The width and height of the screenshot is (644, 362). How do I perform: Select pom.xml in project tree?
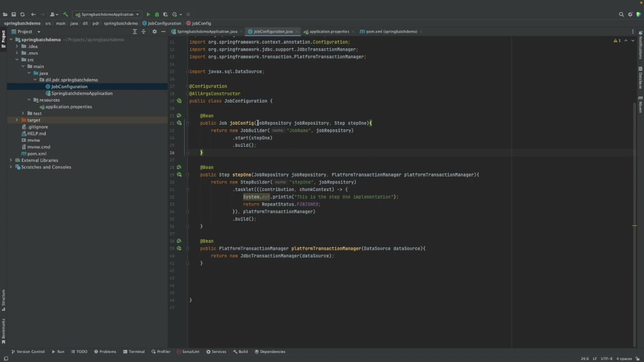(37, 154)
